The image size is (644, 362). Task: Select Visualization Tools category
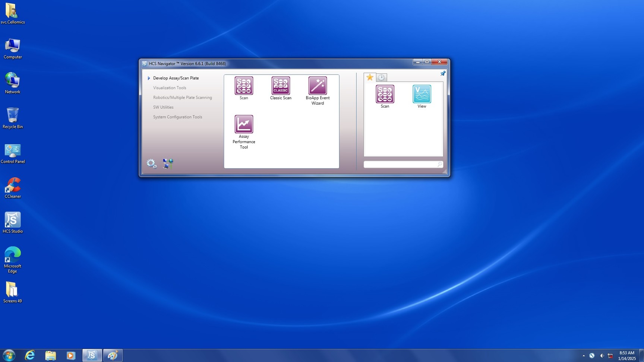(170, 88)
